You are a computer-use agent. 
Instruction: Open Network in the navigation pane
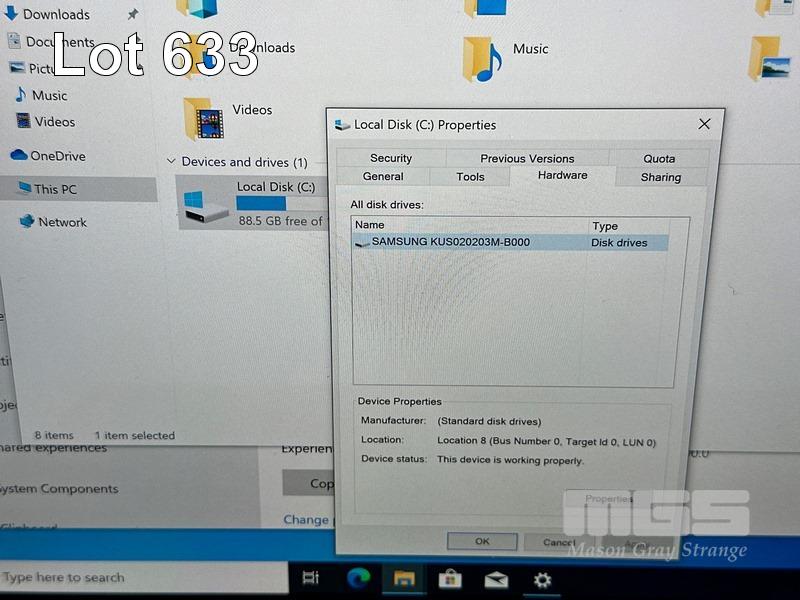tap(62, 222)
